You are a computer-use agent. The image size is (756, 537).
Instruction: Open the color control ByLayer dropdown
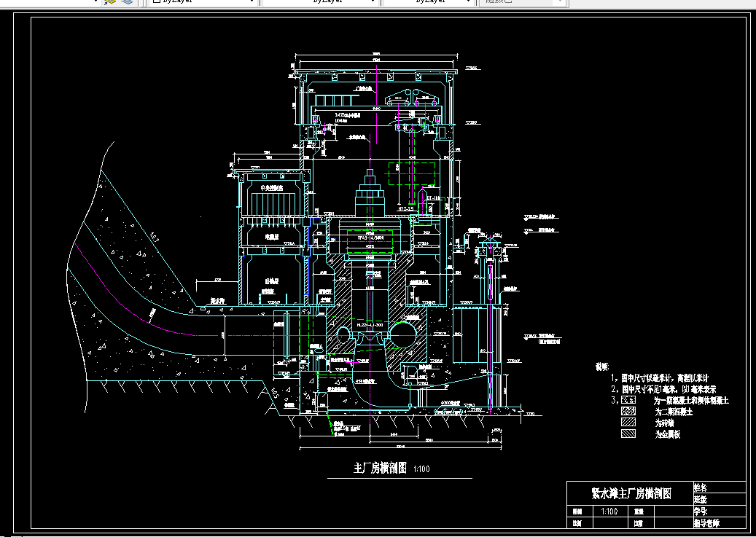(x=203, y=1)
